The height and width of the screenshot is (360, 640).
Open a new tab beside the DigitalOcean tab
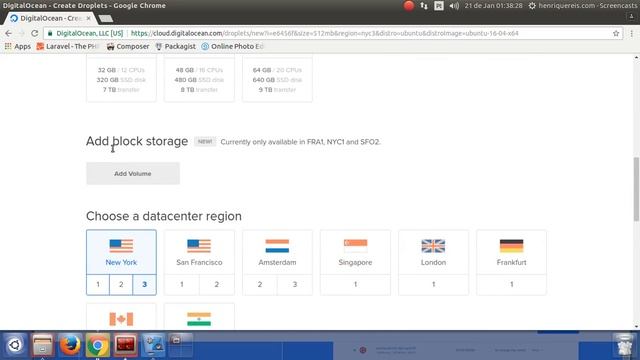coord(106,19)
